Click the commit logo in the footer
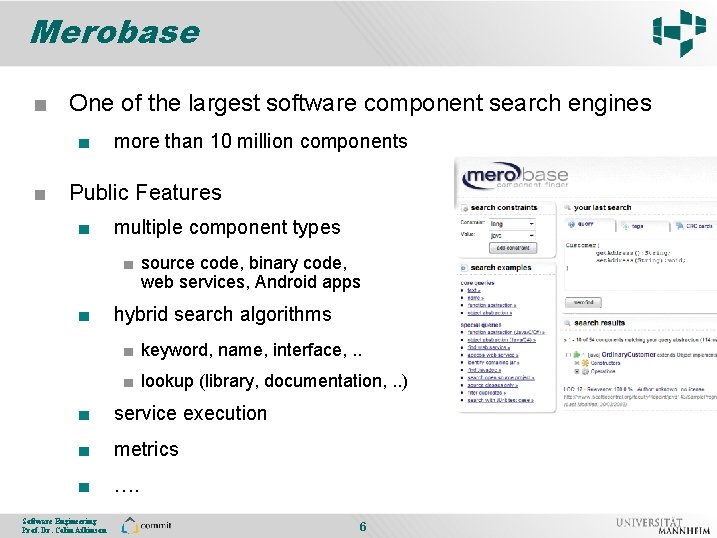717x538 pixels. (146, 526)
